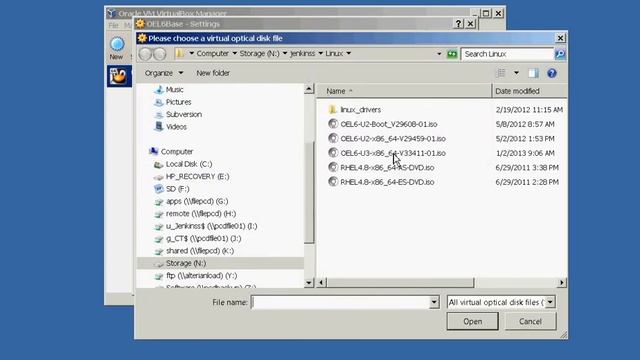Click file list scroll right arrow
The width and height of the screenshot is (640, 360).
(562, 282)
